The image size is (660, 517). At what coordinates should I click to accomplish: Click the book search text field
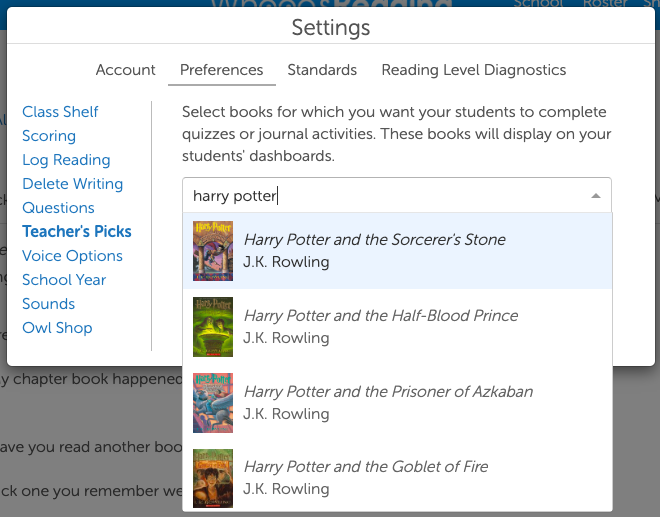380,196
